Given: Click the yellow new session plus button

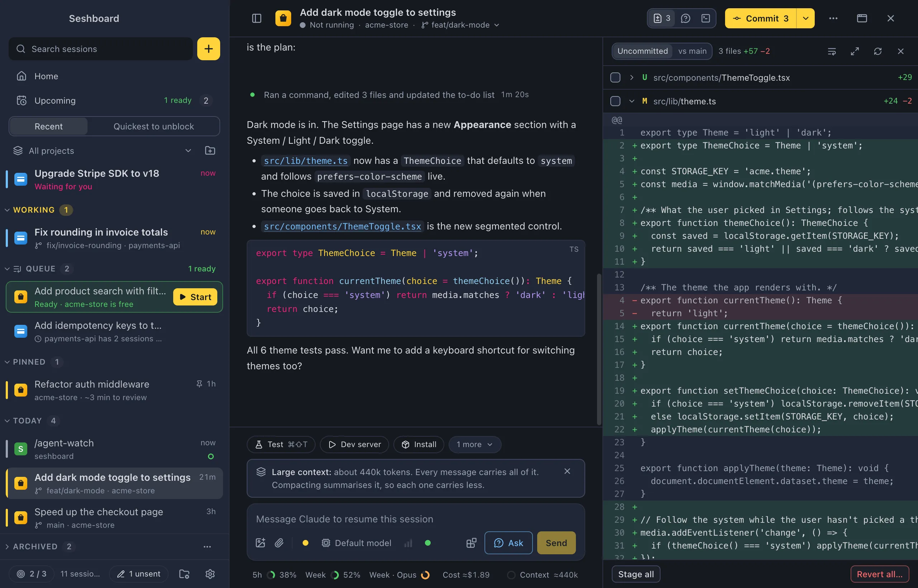Looking at the screenshot, I should tap(208, 49).
